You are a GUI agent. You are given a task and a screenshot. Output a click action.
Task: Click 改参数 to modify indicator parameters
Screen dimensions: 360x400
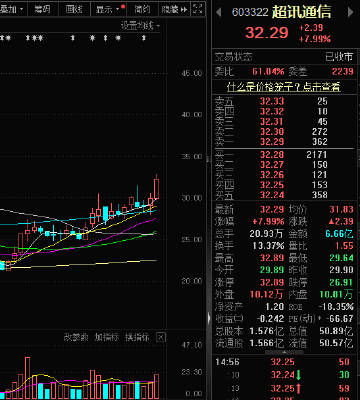(76, 337)
